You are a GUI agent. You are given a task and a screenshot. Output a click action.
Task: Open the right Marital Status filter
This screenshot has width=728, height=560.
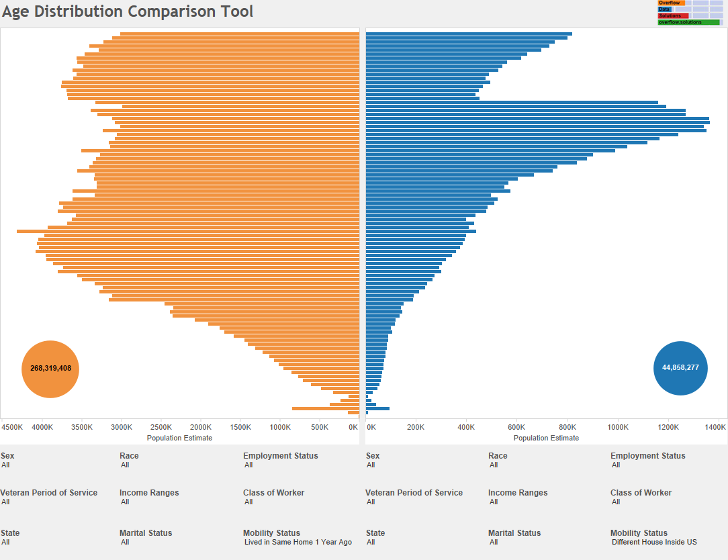(514, 537)
